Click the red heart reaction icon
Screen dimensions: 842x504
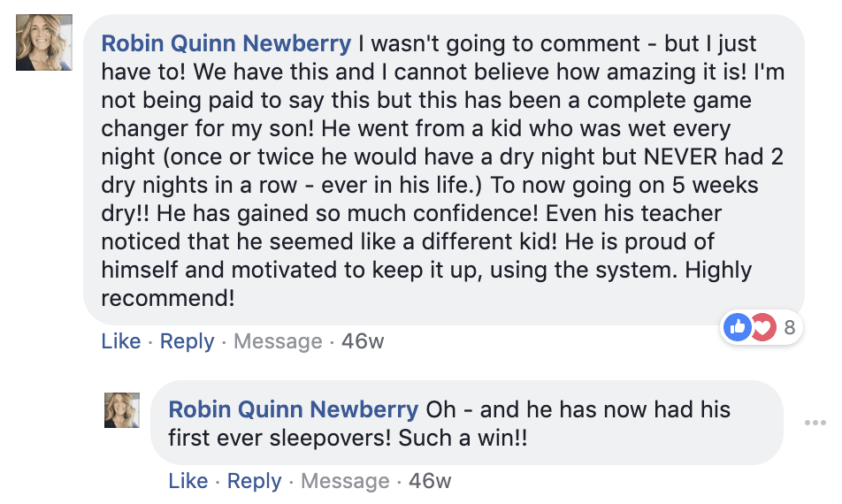[762, 328]
